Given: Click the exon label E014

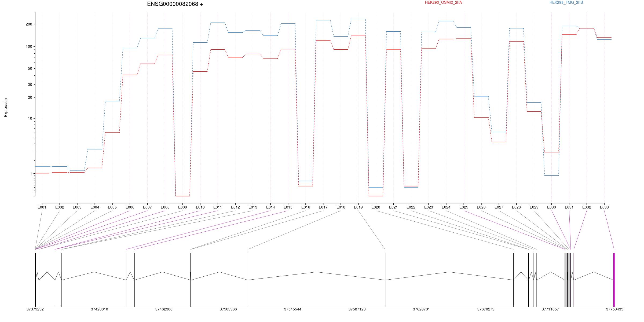Looking at the screenshot, I should click(x=270, y=207).
